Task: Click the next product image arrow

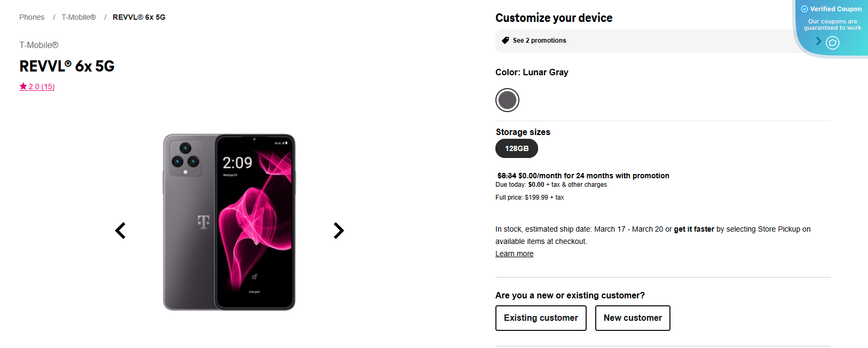Action: (x=338, y=230)
